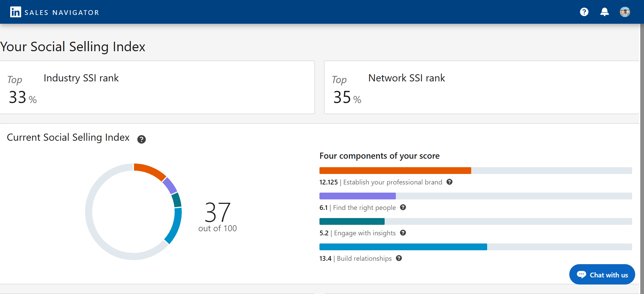
Task: Click the LinkedIn logo icon
Action: (x=16, y=12)
